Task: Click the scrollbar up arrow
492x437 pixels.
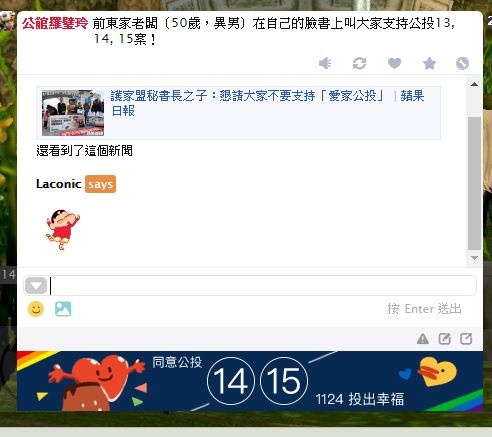Action: click(x=474, y=84)
